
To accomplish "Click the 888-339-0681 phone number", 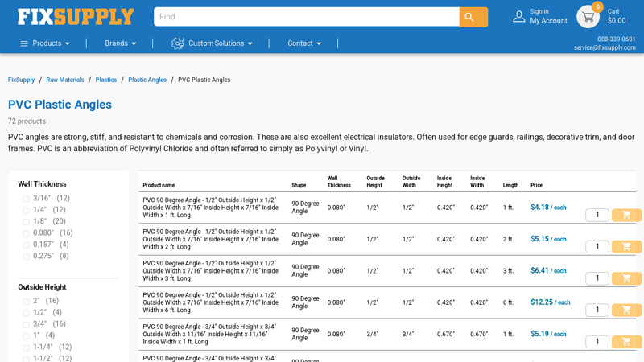I will [617, 39].
